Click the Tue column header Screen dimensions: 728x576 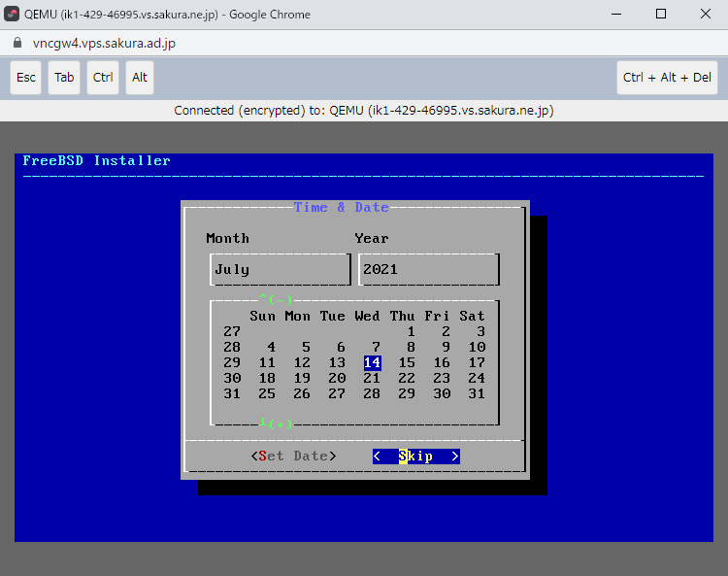(x=332, y=316)
